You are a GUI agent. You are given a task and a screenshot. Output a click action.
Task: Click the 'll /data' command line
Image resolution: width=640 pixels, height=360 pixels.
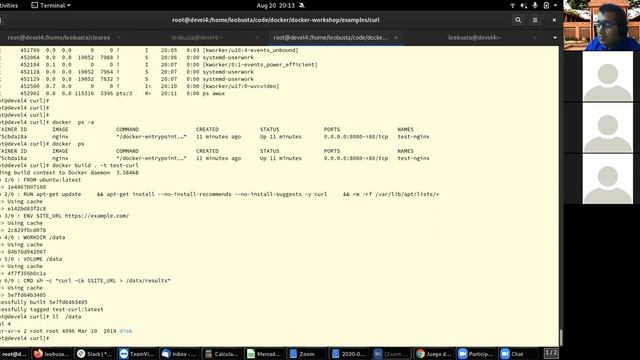pos(67,317)
